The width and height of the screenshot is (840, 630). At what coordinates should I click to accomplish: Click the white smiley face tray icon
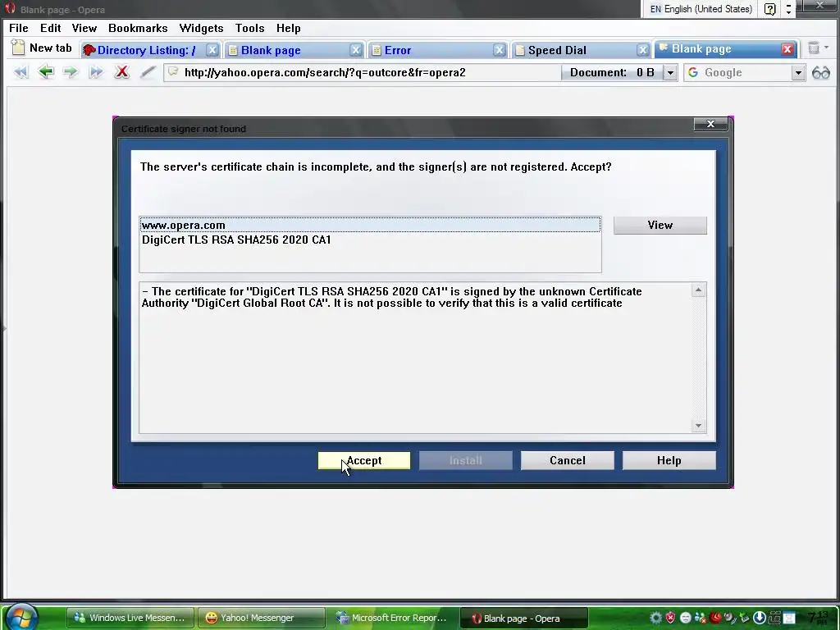685,618
